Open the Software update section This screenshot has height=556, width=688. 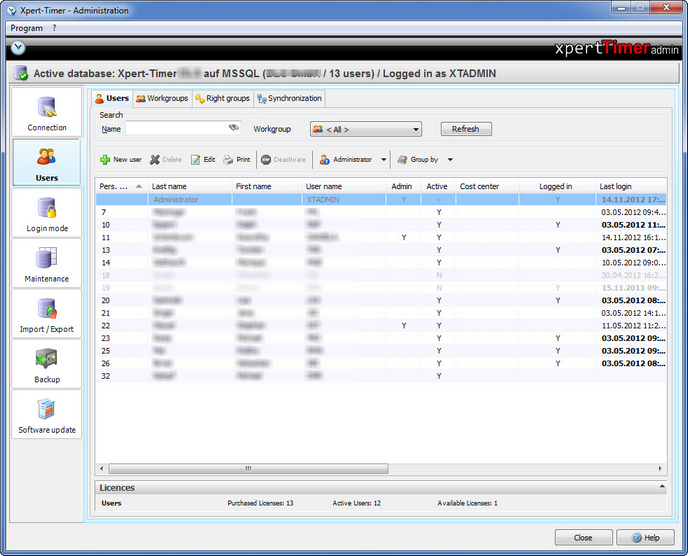pos(47,415)
